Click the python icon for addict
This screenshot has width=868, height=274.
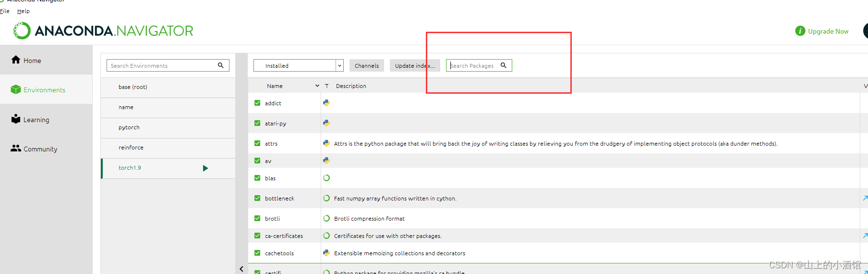tap(326, 103)
